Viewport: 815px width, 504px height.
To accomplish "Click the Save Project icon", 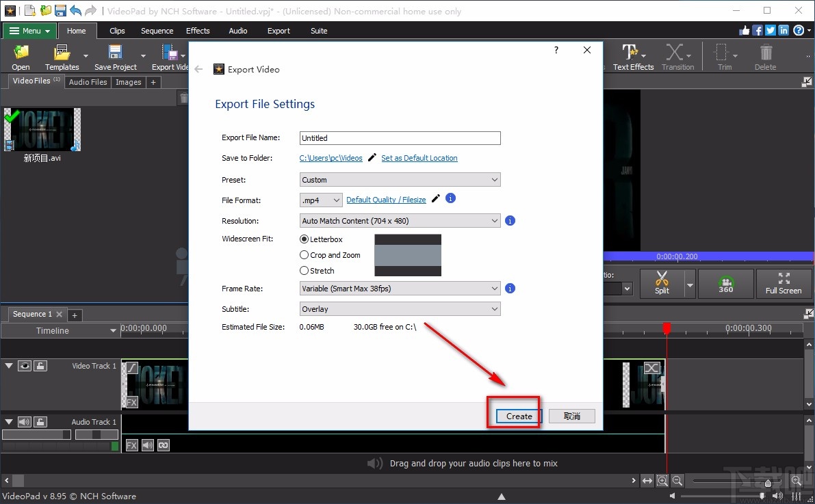I will tap(115, 57).
